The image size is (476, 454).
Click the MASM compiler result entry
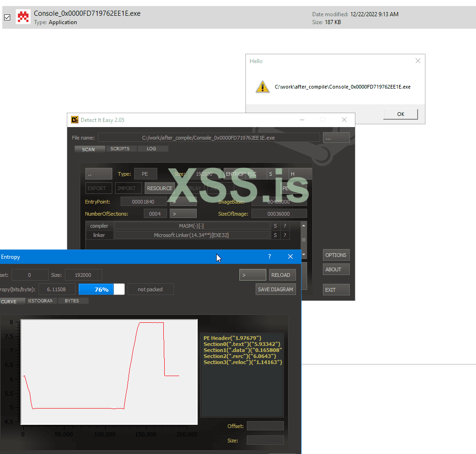pos(192,226)
